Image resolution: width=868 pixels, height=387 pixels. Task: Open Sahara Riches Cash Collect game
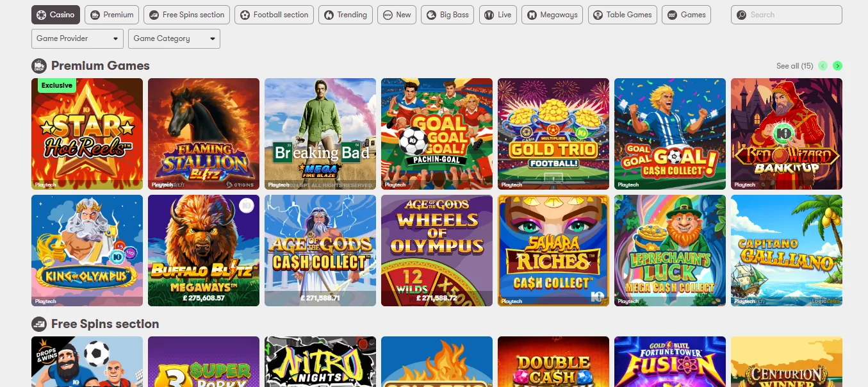tap(553, 251)
